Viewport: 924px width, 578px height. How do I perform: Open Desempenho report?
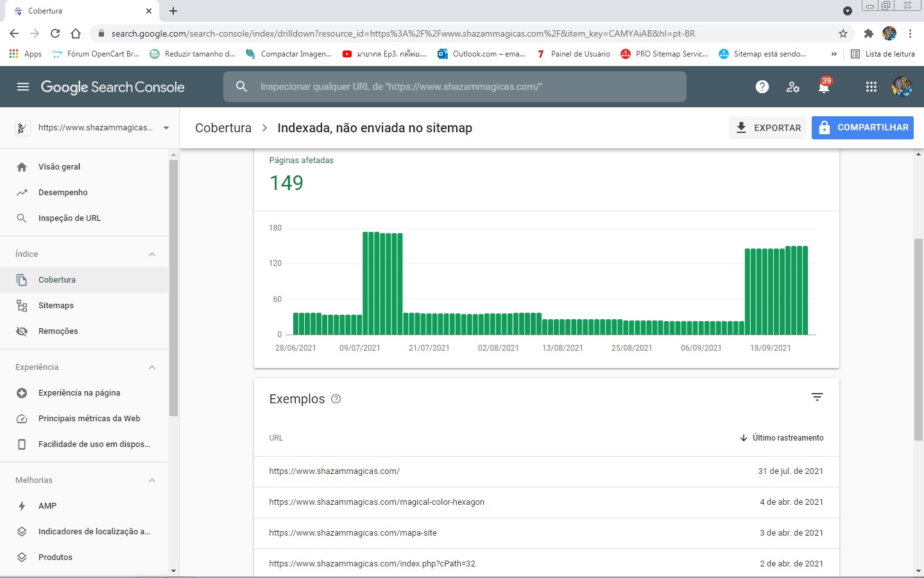point(84,193)
